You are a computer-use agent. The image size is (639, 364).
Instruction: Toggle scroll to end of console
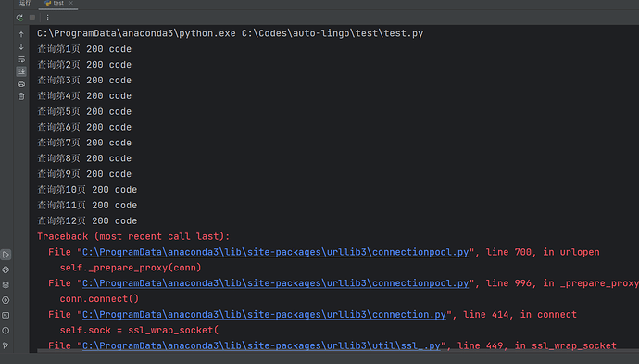(x=21, y=71)
